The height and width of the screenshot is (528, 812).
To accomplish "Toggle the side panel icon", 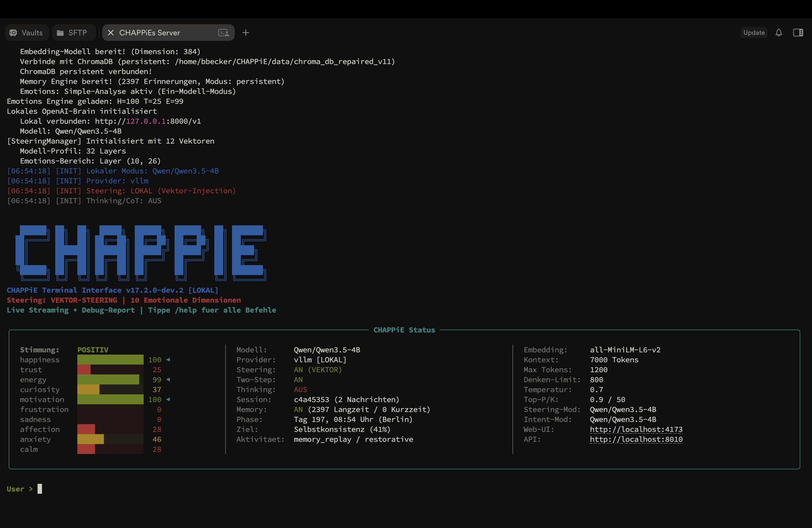I will pos(798,33).
